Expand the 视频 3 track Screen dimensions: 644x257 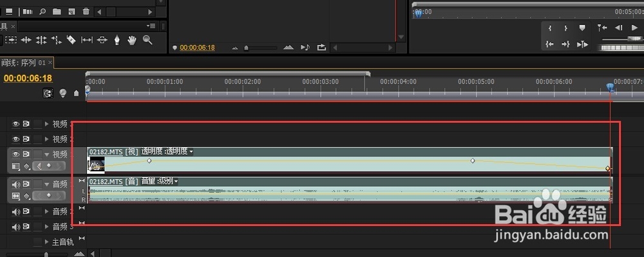[x=47, y=124]
